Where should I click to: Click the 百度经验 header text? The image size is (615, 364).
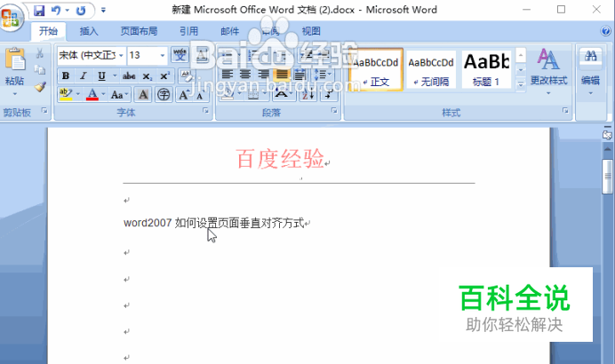(280, 159)
